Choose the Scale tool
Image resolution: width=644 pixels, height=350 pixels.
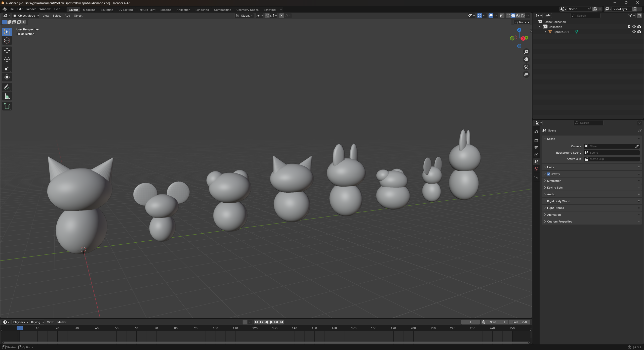[7, 68]
